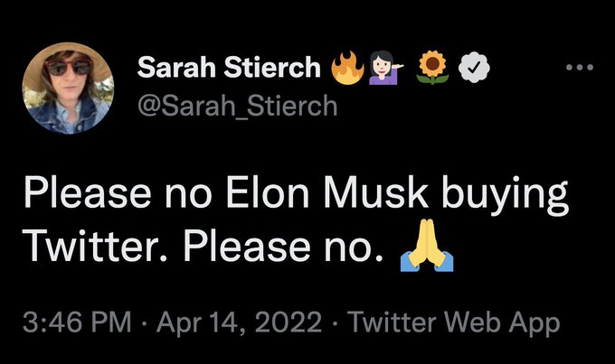Image resolution: width=615 pixels, height=364 pixels.
Task: Click the woman tipping hand emoji
Action: pyautogui.click(x=388, y=69)
